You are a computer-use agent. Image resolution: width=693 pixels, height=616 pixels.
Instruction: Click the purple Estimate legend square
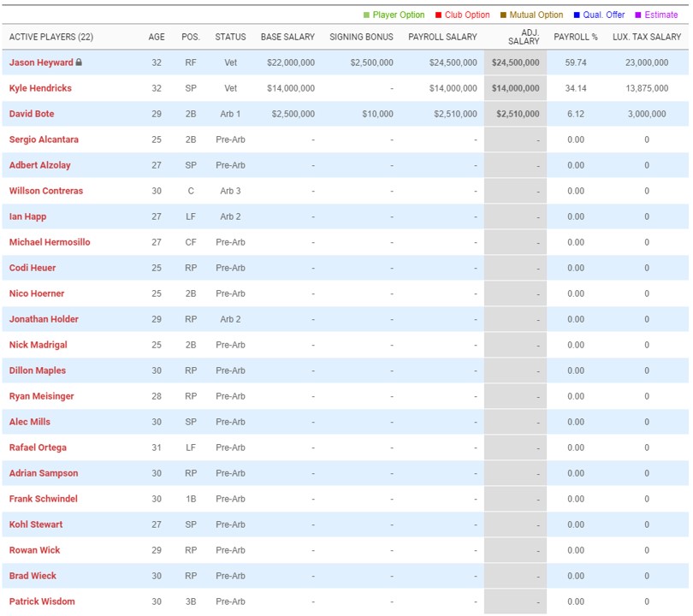[x=637, y=15]
